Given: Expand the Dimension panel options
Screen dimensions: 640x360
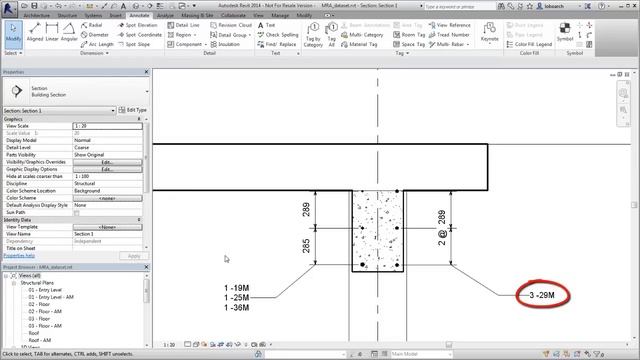Looking at the screenshot, I should pos(94,53).
